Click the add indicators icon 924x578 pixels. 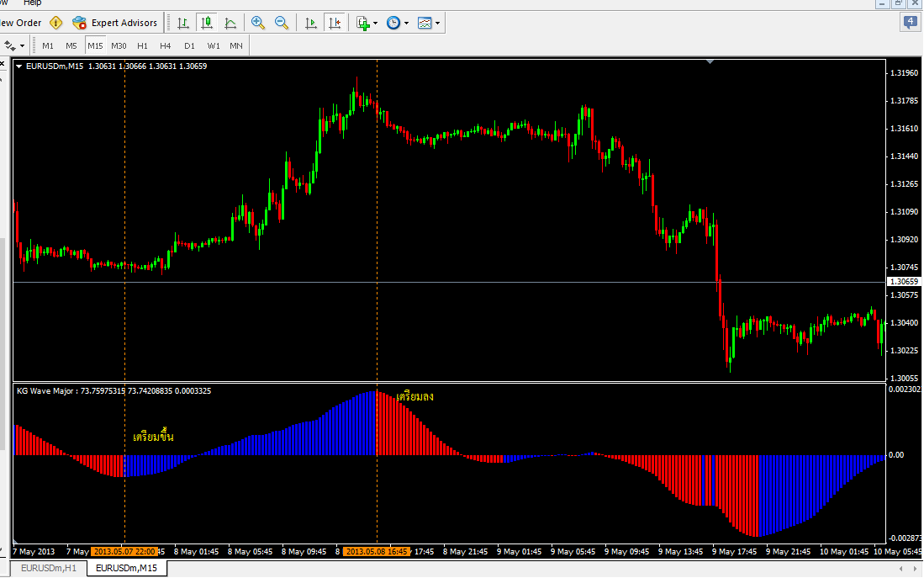click(363, 23)
